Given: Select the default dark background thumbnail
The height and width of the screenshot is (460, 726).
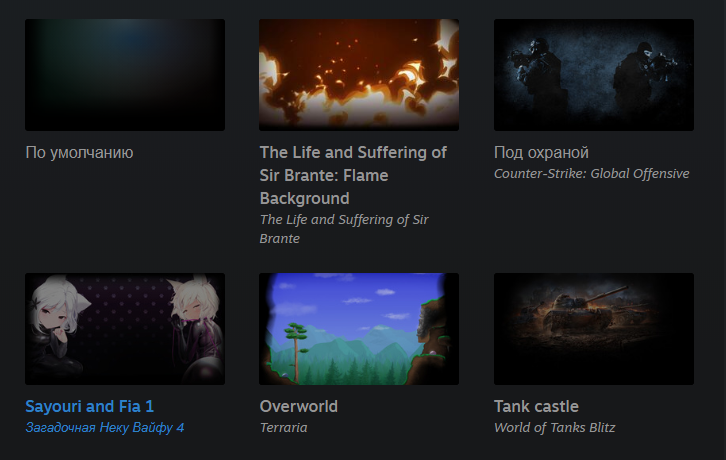Looking at the screenshot, I should point(125,75).
